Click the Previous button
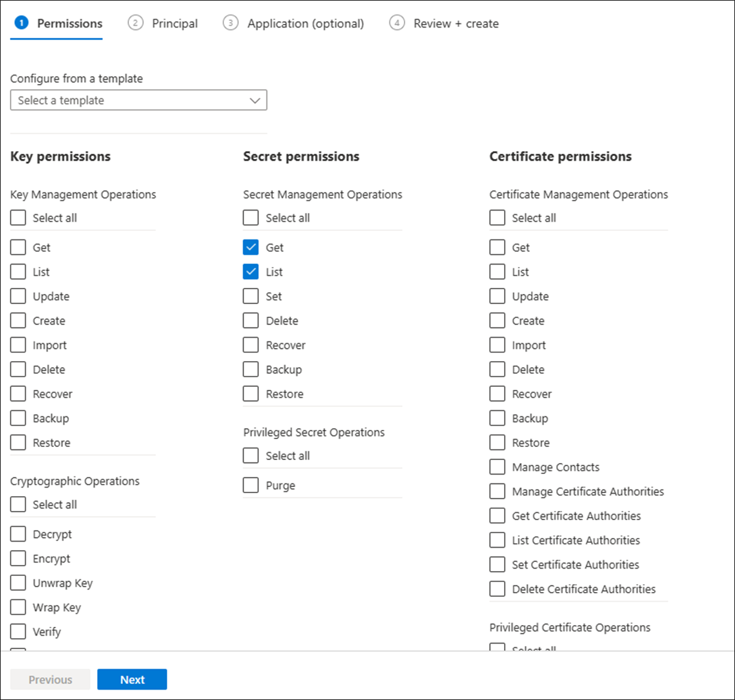This screenshot has height=700, width=735. (x=50, y=680)
